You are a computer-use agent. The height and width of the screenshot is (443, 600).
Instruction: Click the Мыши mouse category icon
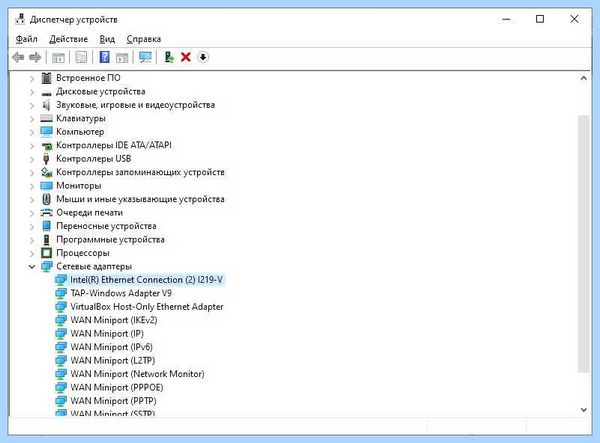tap(46, 199)
